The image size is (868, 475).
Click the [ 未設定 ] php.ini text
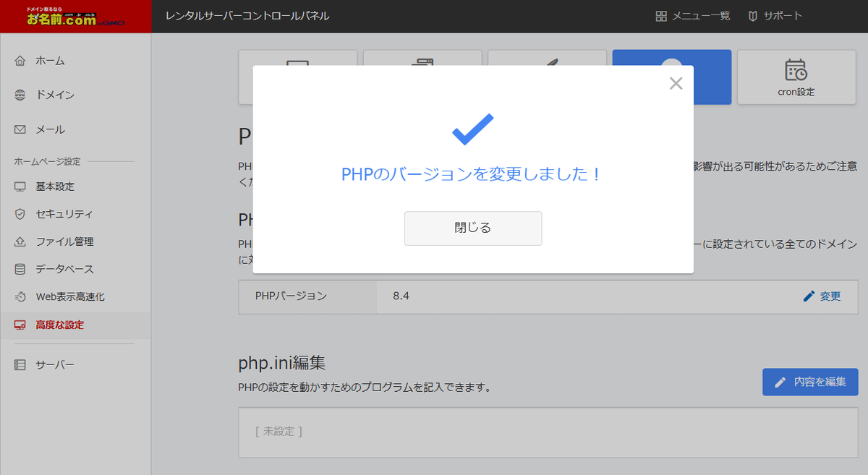pos(278,431)
